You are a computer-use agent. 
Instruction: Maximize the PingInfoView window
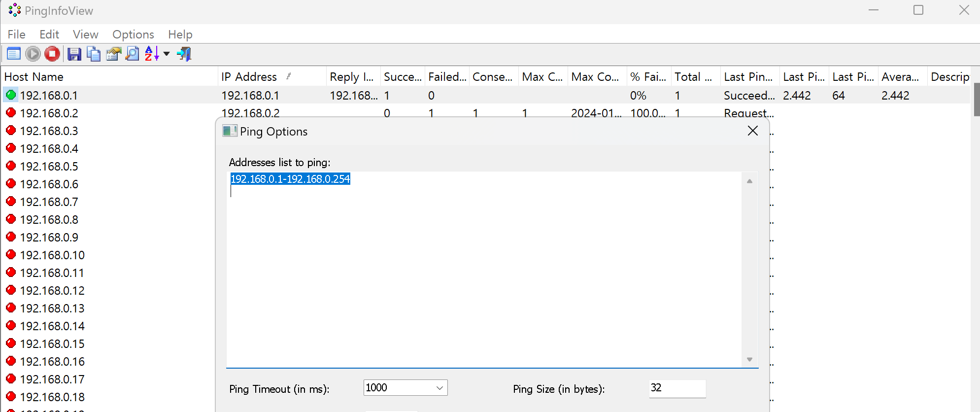918,10
